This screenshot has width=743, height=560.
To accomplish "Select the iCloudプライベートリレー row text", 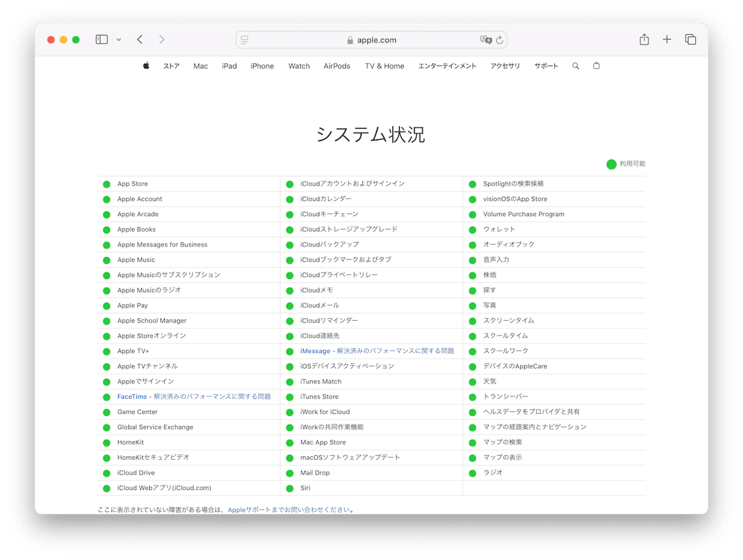I will 339,275.
